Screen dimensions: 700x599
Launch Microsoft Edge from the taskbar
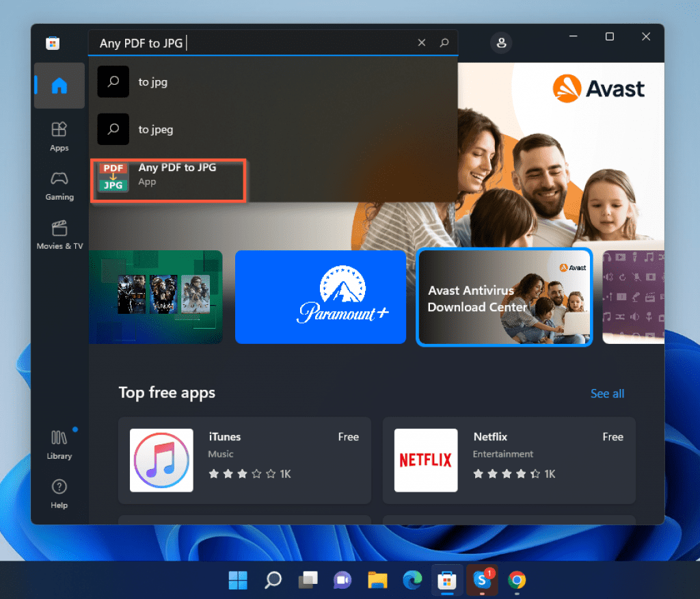pos(412,581)
